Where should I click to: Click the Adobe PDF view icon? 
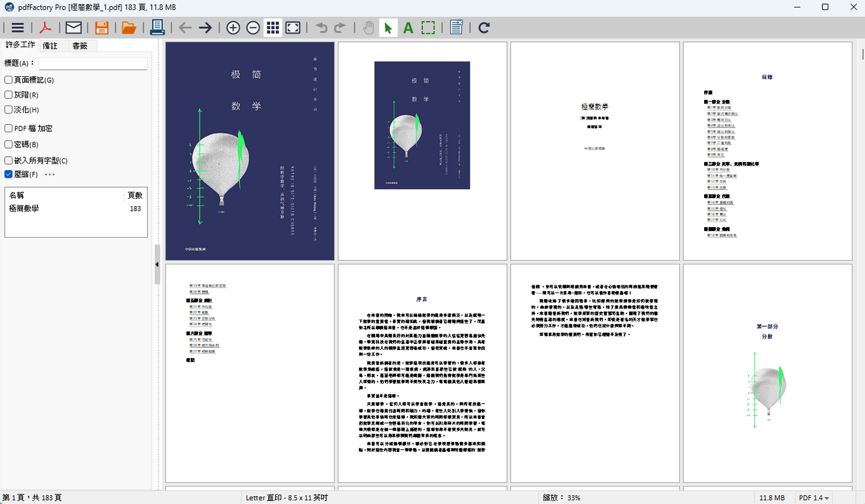click(45, 28)
